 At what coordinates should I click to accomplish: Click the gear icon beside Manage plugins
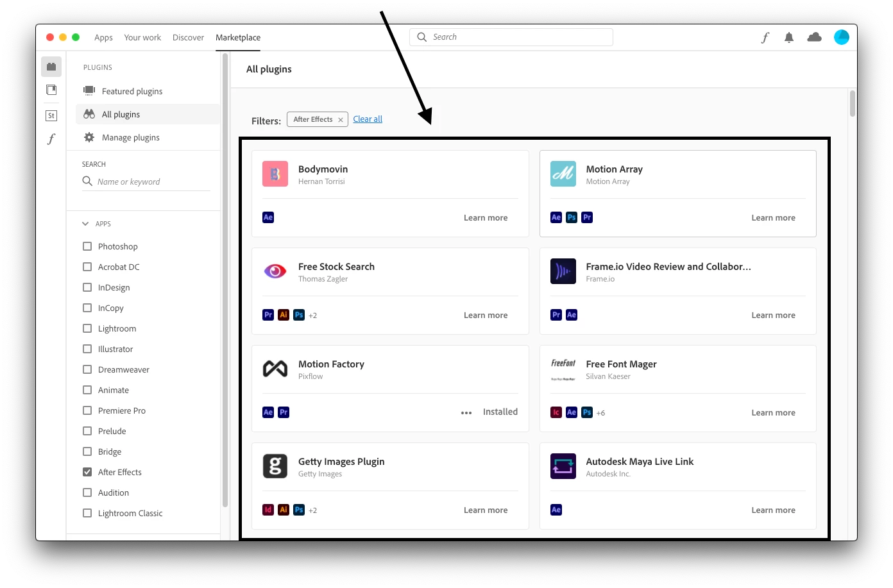[x=89, y=137]
